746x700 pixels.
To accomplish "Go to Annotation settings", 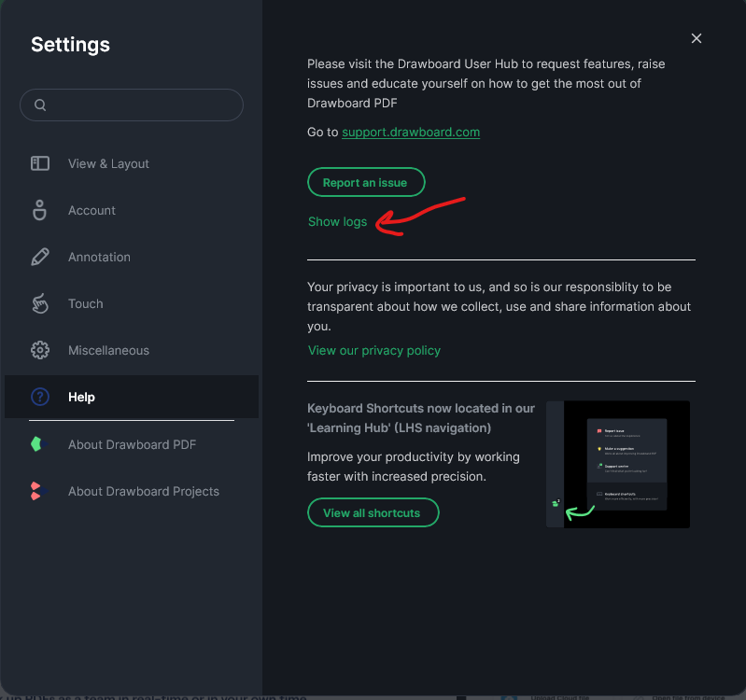I will (132, 257).
